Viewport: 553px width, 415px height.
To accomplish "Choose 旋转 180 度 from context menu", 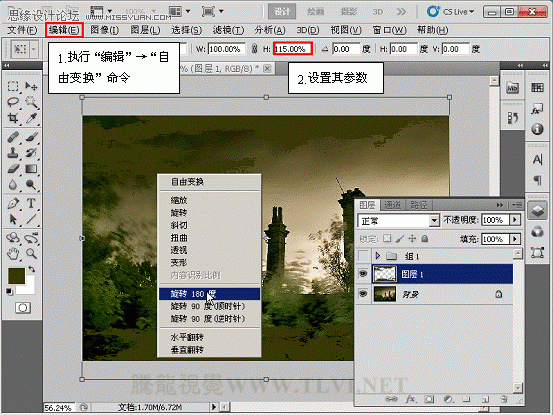I will click(x=209, y=294).
